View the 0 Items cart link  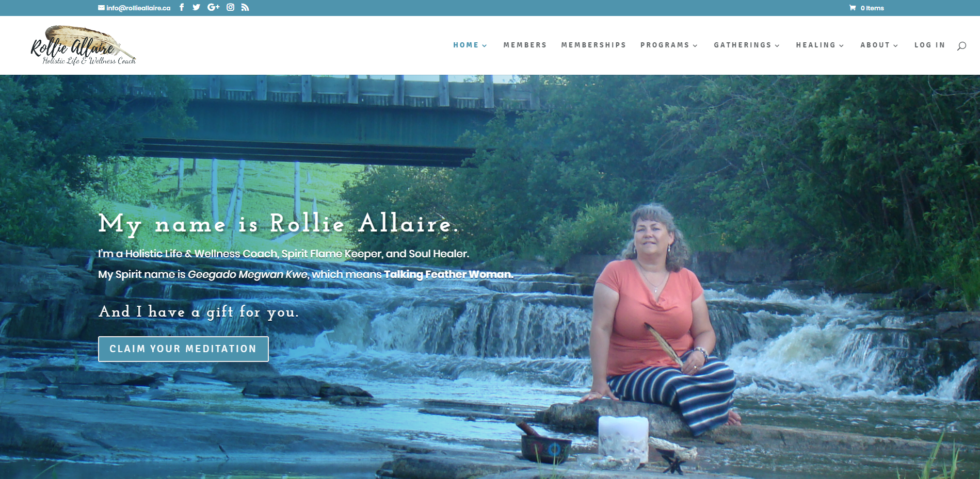(872, 8)
